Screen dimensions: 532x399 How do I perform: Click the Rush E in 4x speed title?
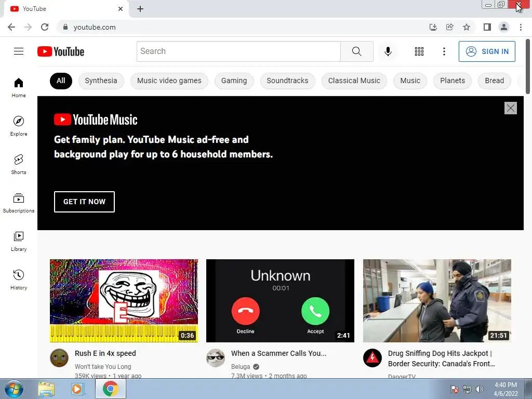tap(105, 353)
